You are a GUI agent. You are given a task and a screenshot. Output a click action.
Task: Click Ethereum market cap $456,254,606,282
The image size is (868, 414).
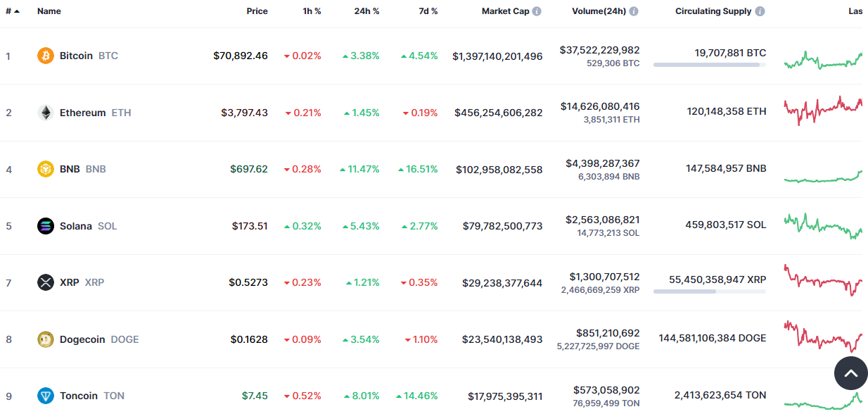[499, 113]
